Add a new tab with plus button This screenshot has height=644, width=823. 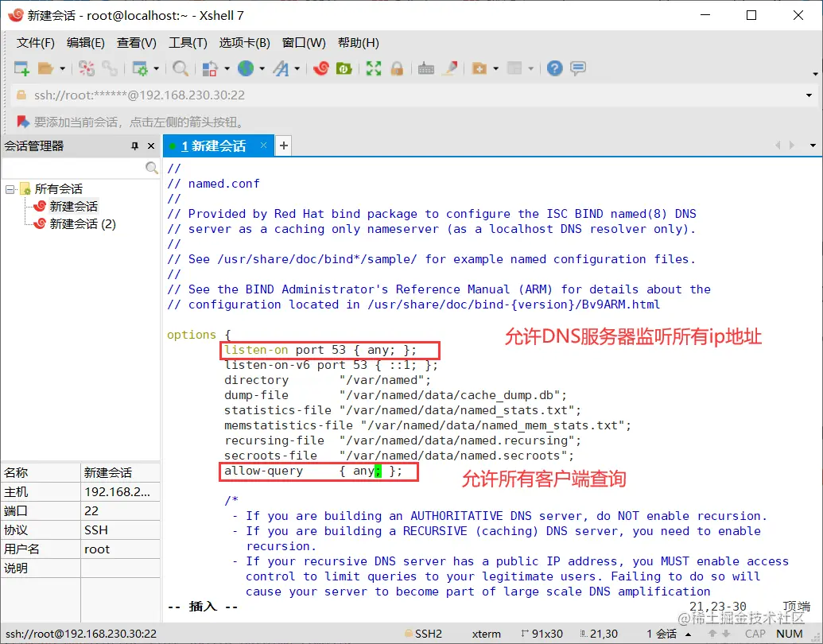point(283,146)
